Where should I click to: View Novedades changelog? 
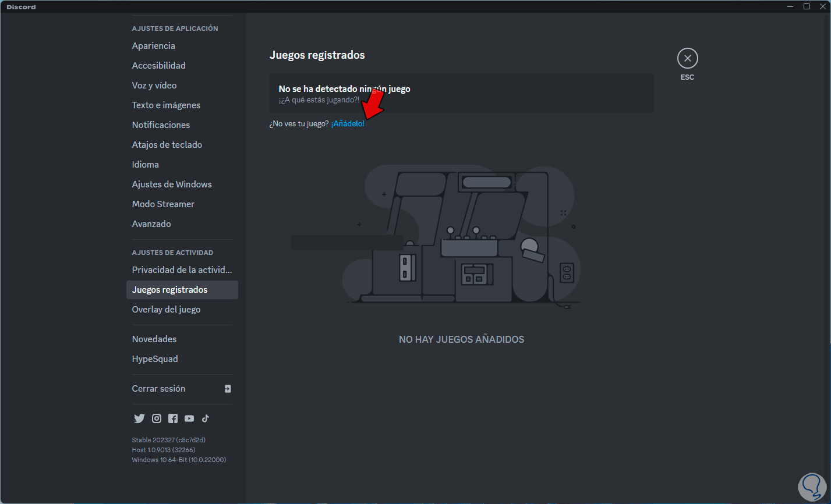click(x=182, y=339)
